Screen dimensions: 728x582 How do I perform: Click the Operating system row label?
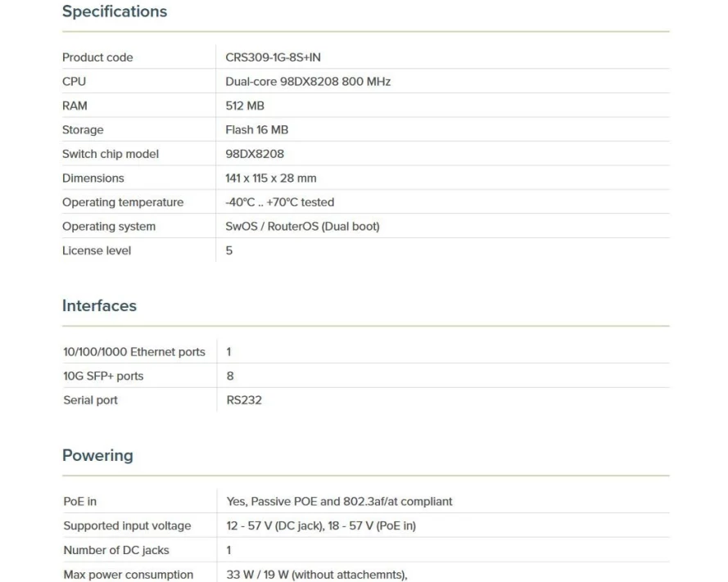coord(109,226)
